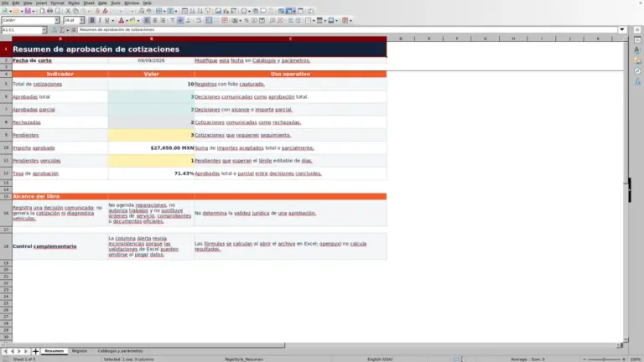The width and height of the screenshot is (644, 362).
Task: Toggle Bold formatting
Action: tap(92, 20)
